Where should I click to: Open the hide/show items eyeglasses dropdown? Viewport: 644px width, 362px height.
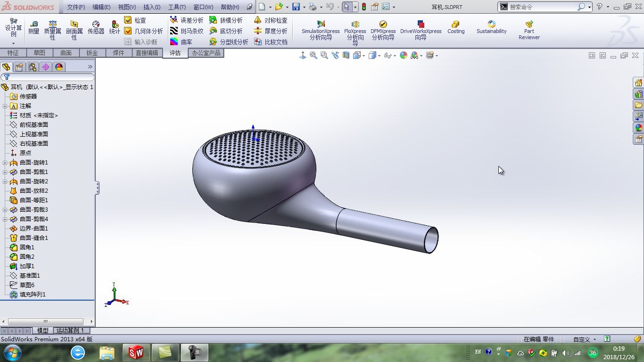(x=395, y=55)
